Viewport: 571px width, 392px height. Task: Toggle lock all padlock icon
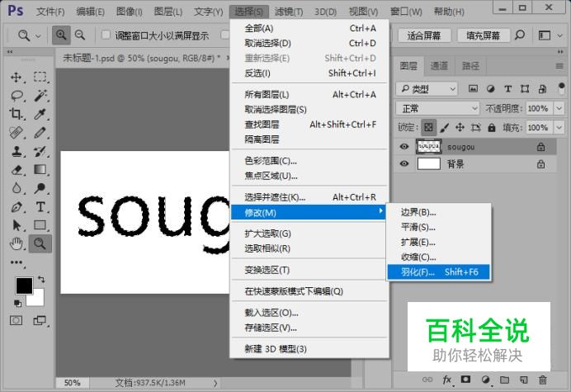[x=492, y=128]
